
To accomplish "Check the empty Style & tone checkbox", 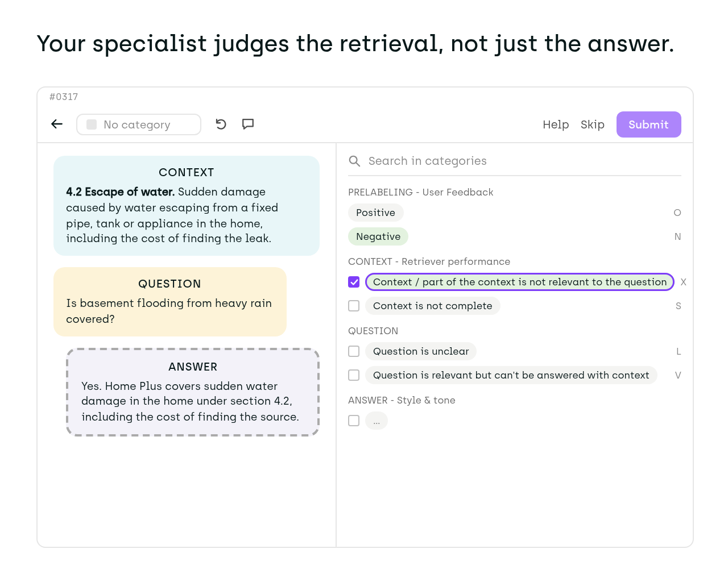I will (354, 421).
